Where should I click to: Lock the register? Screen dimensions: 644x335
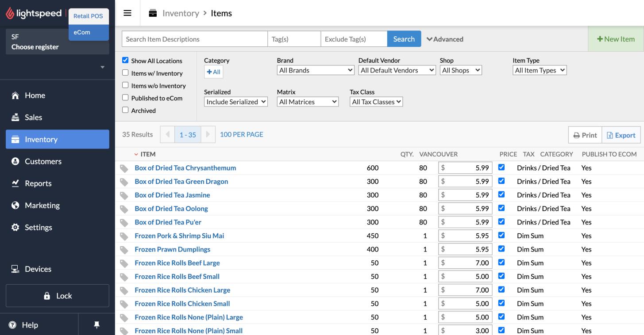(58, 296)
